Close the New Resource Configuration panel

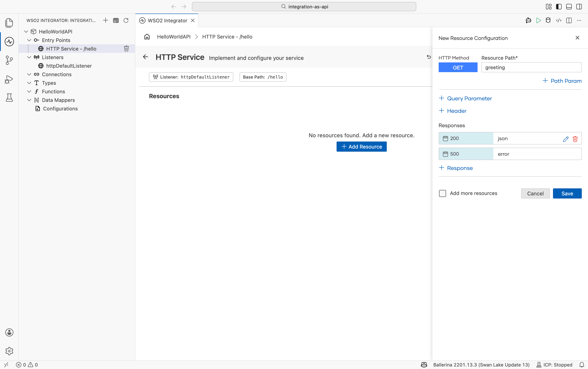pos(577,38)
